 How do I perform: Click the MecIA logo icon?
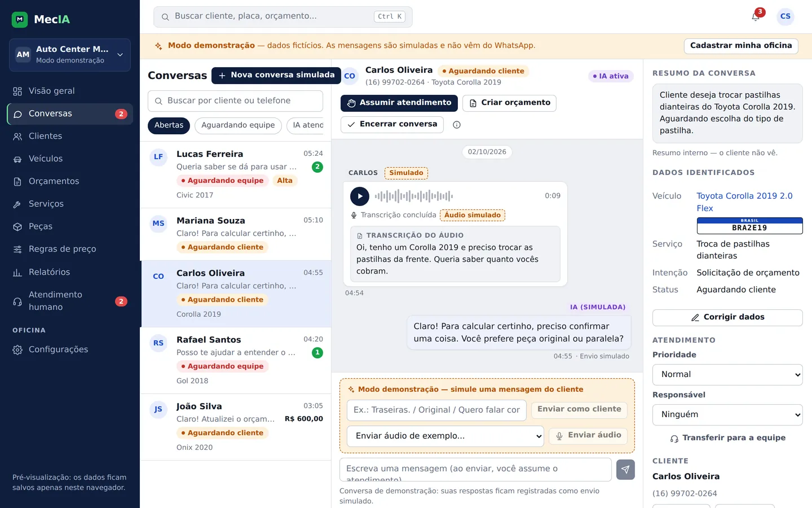[x=20, y=19]
